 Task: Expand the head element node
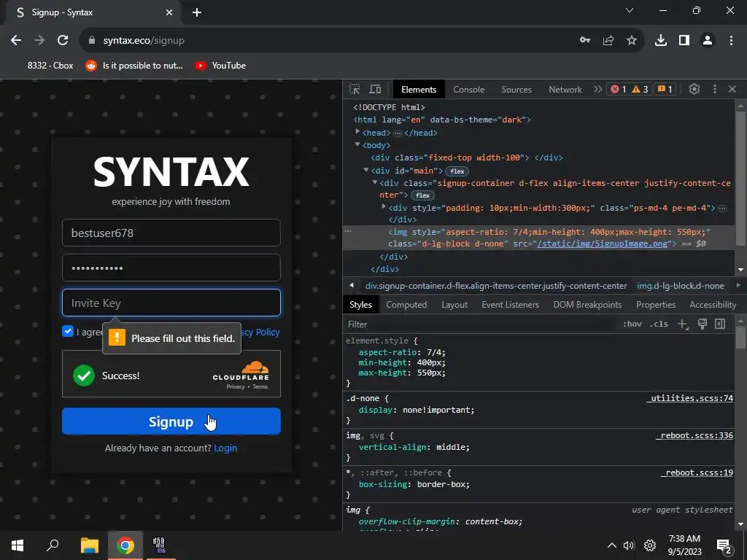pos(357,132)
